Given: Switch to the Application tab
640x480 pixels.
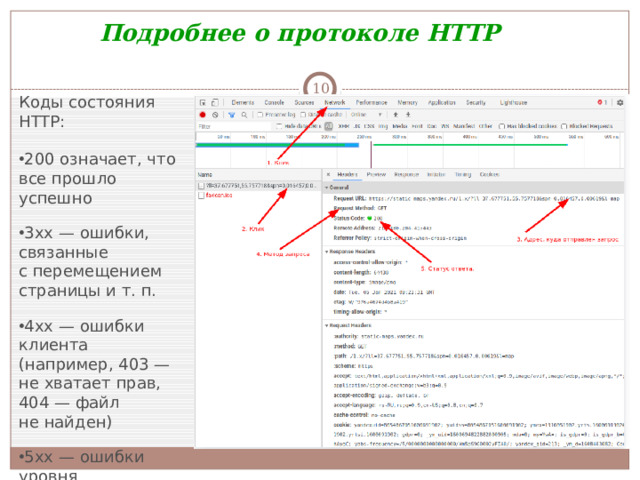Looking at the screenshot, I should 442,102.
